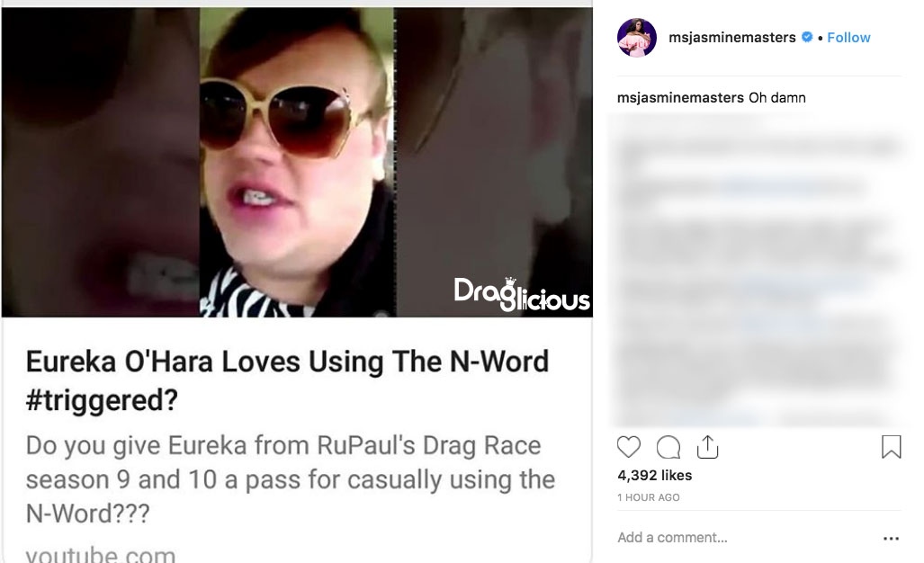Open the 1 hour ago timestamp
924x563 pixels.
[648, 497]
